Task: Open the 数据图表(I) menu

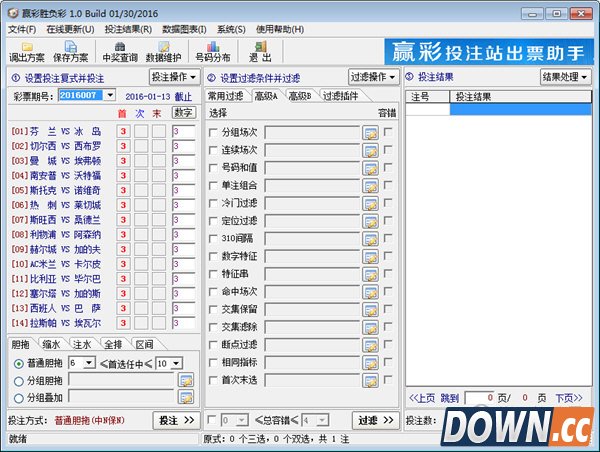Action: [184, 29]
